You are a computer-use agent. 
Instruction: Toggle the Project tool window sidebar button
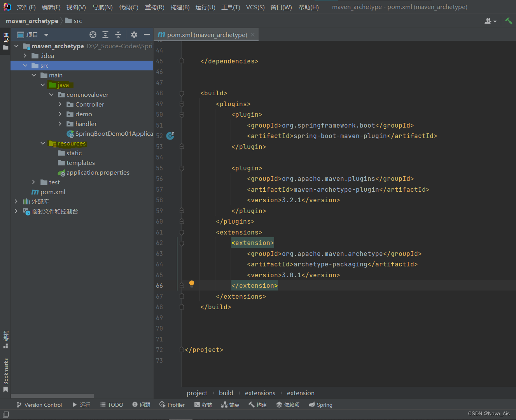point(5,41)
